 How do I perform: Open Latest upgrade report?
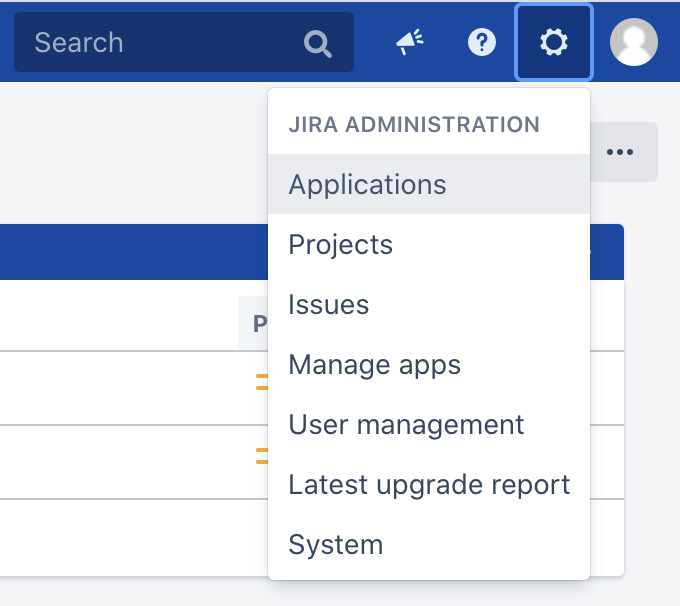click(429, 484)
